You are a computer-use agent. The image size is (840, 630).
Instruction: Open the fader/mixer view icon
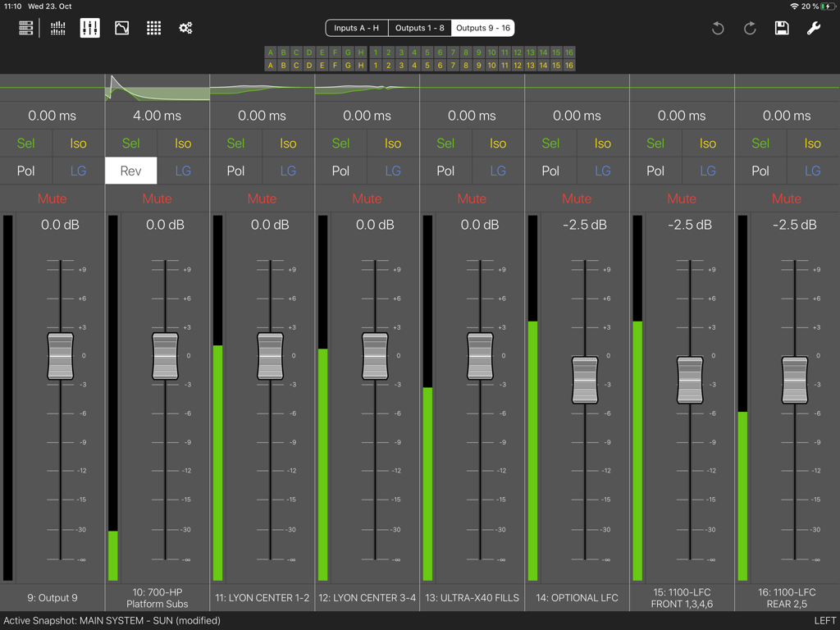coord(89,27)
